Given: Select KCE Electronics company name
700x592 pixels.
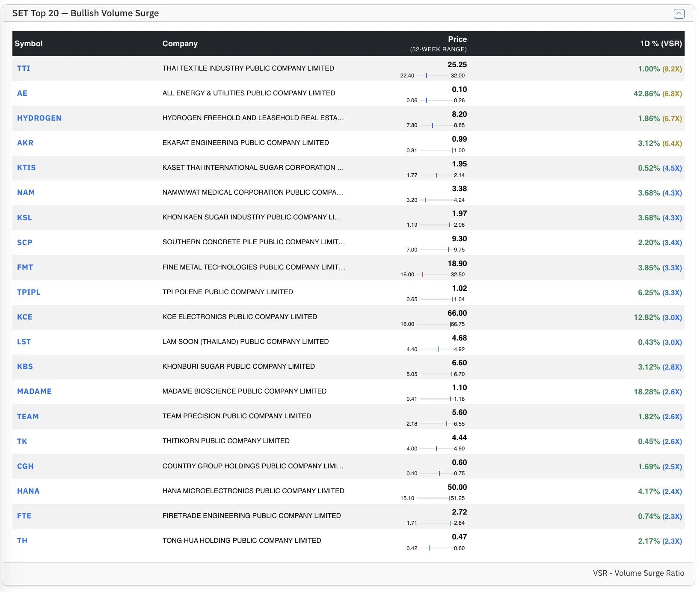Looking at the screenshot, I should pyautogui.click(x=240, y=317).
